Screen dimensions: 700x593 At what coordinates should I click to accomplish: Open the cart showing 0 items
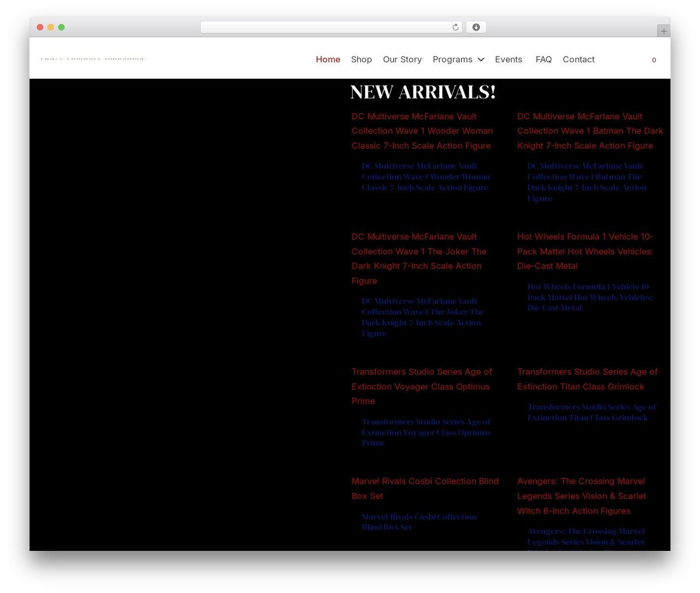tap(654, 60)
